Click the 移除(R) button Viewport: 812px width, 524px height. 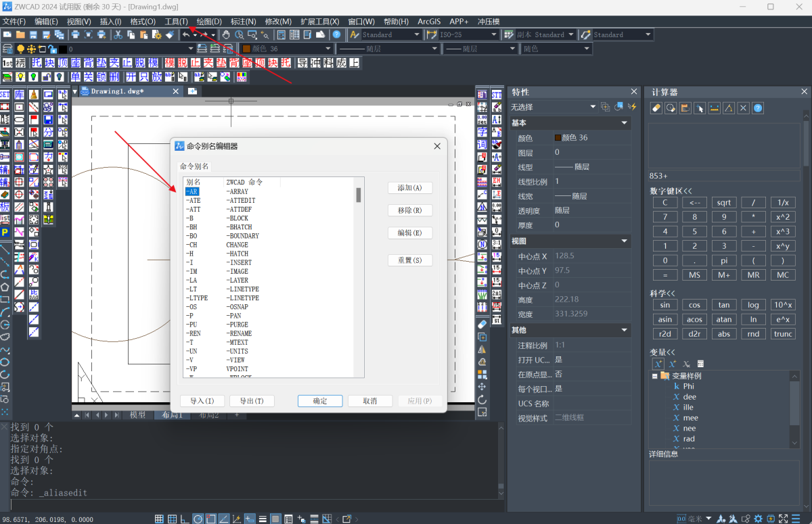click(410, 210)
